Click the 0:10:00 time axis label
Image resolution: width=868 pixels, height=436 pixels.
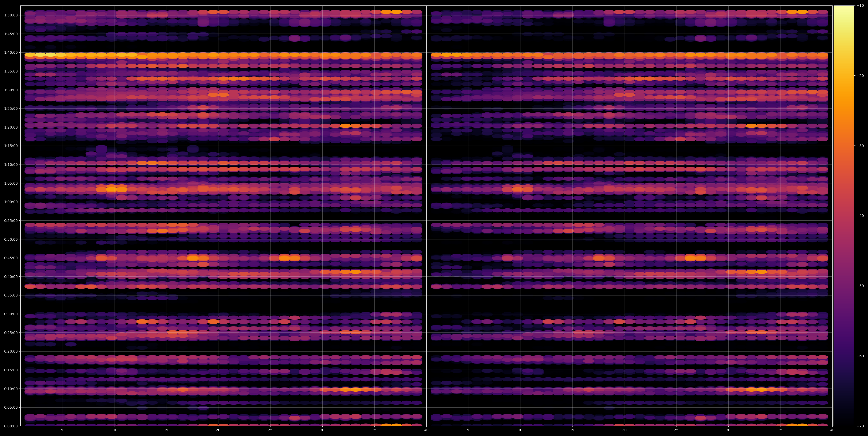pyautogui.click(x=11, y=389)
